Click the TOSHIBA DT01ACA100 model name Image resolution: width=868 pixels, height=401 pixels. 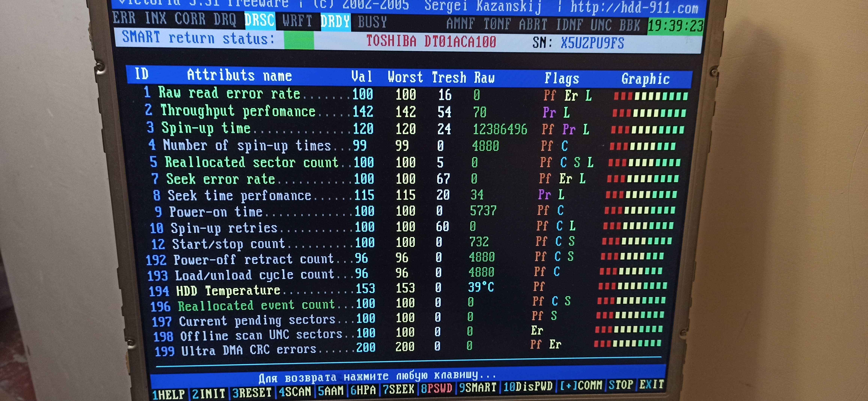(431, 41)
